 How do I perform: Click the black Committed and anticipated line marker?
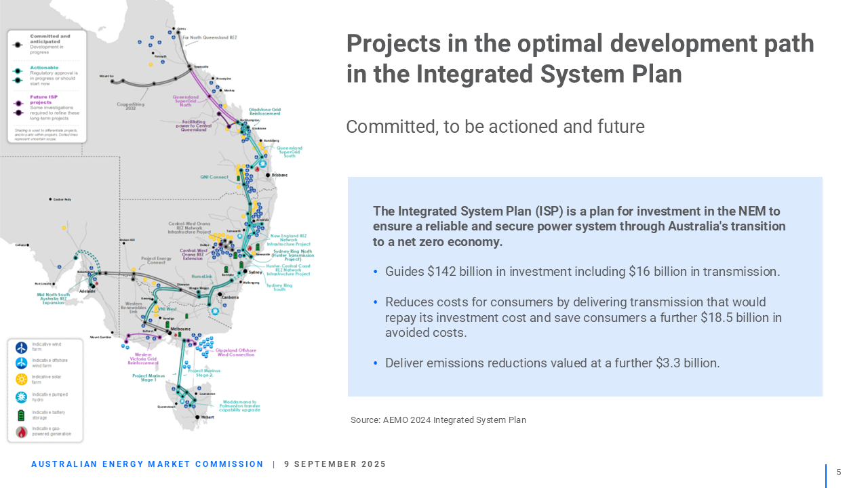coord(18,43)
